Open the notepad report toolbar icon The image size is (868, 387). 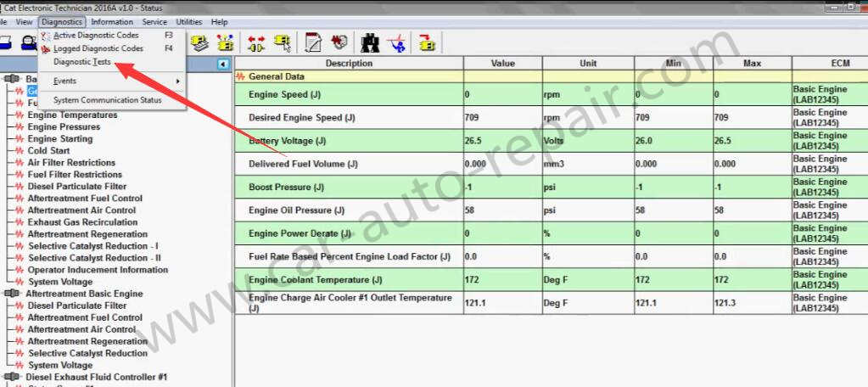point(313,42)
